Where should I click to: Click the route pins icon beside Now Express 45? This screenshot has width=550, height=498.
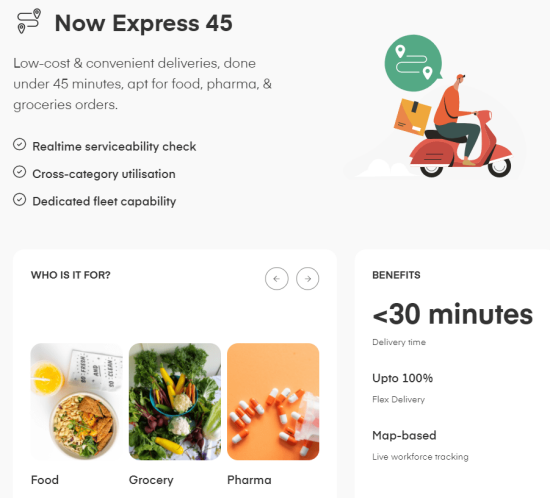29,22
